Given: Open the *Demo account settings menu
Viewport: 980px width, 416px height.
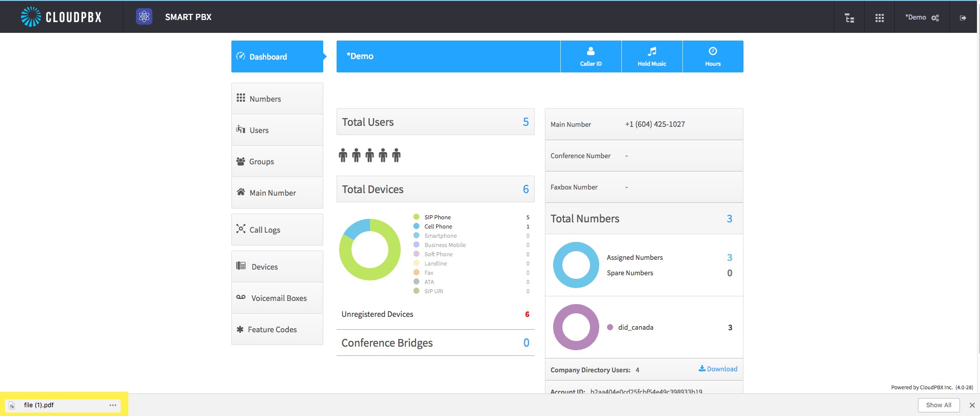Looking at the screenshot, I should (x=922, y=17).
